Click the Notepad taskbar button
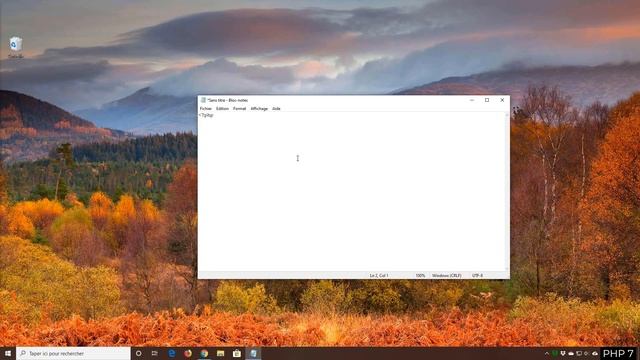This screenshot has height=360, width=640. pyautogui.click(x=253, y=353)
